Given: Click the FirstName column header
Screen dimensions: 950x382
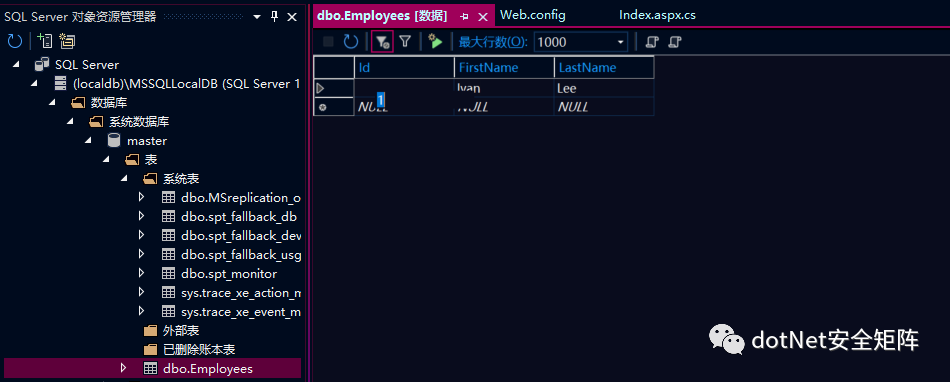Looking at the screenshot, I should click(504, 67).
